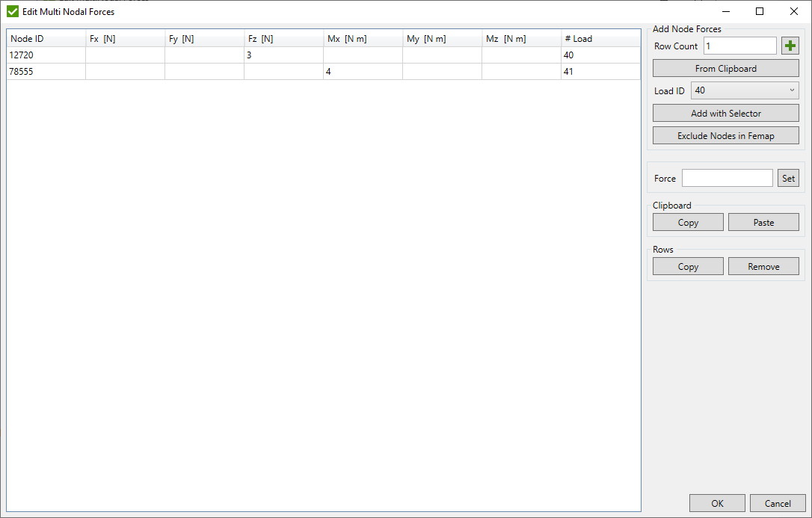Click into the Force value field
The width and height of the screenshot is (812, 518).
tap(727, 178)
